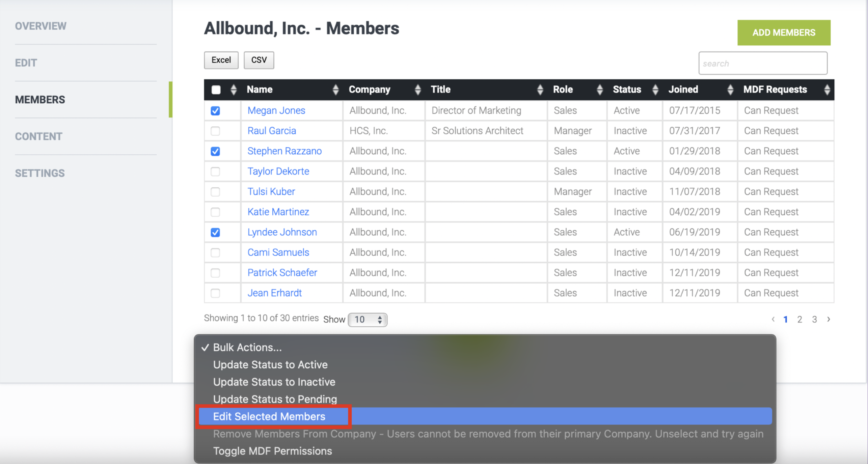Open Patrick Schaefer profile link
Screen dimensions: 868x464
coord(282,273)
